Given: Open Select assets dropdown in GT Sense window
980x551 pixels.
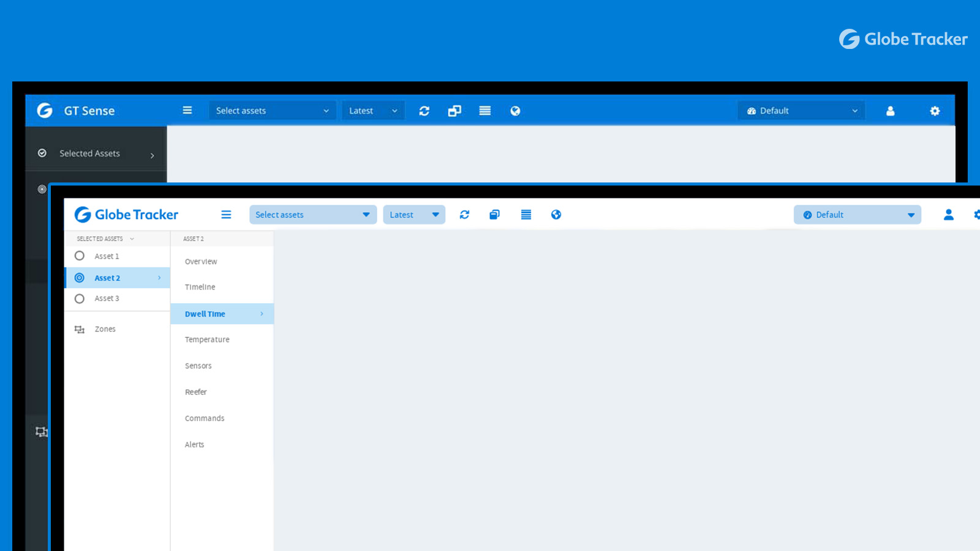Looking at the screenshot, I should click(272, 111).
